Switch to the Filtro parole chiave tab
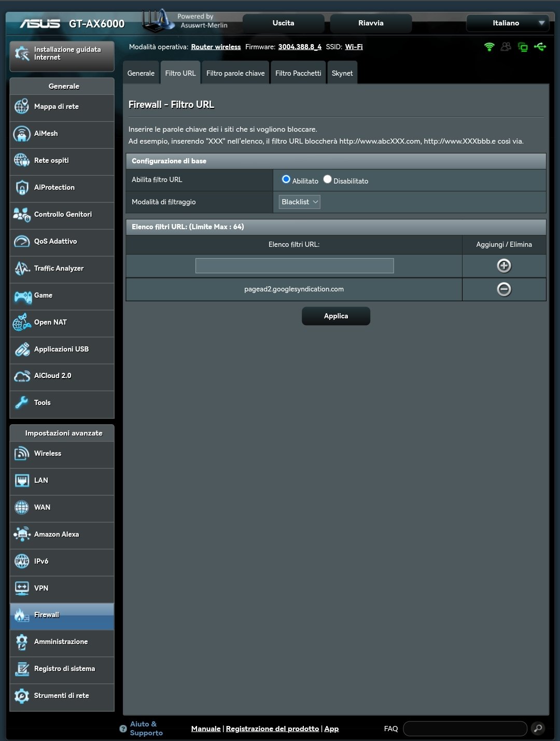The width and height of the screenshot is (560, 741). click(x=235, y=74)
